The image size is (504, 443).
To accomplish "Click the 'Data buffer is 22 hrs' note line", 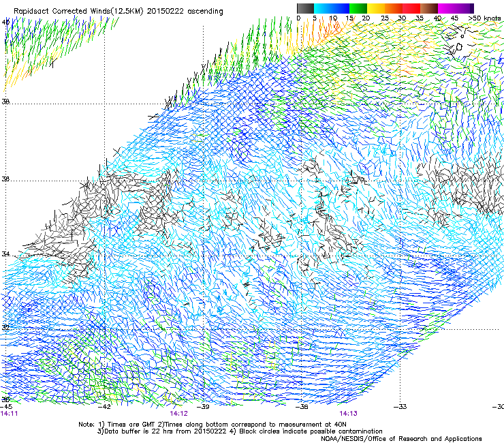I will pyautogui.click(x=240, y=431).
